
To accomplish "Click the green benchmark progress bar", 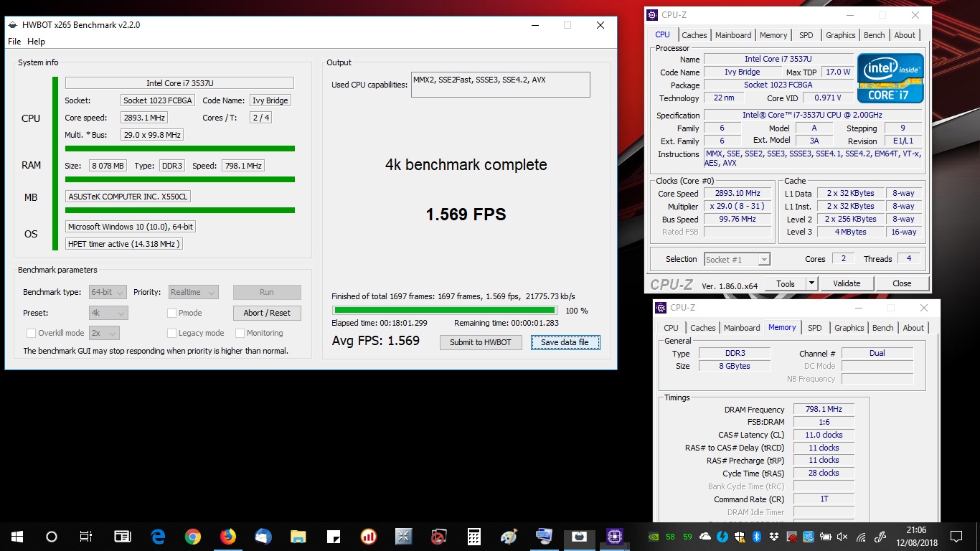I will tap(444, 311).
